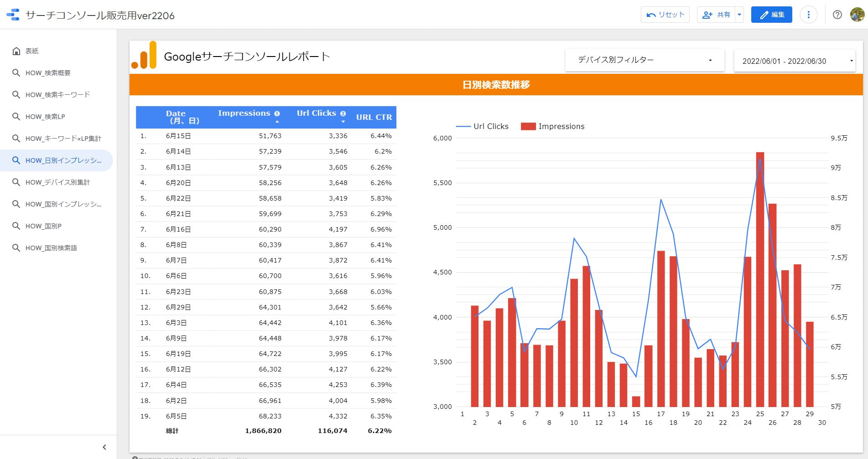Open the デバイス別フィルター dropdown
This screenshot has width=868, height=459.
pyautogui.click(x=645, y=60)
